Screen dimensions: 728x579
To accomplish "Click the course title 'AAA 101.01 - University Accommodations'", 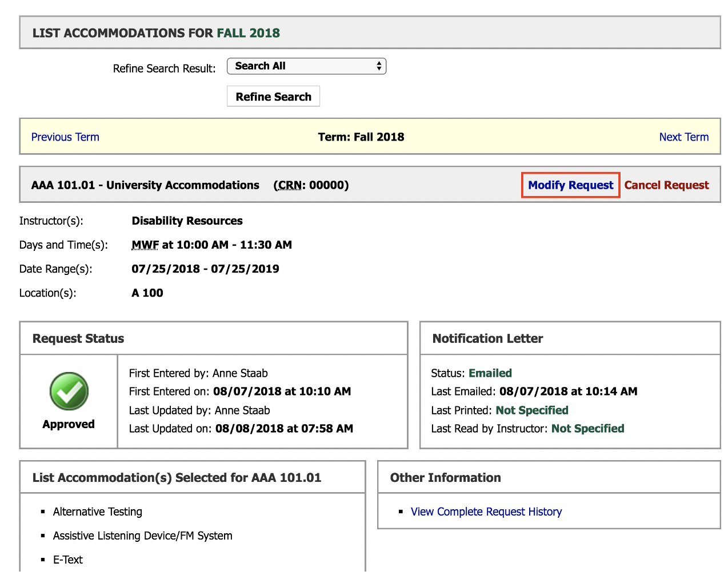I will click(145, 185).
